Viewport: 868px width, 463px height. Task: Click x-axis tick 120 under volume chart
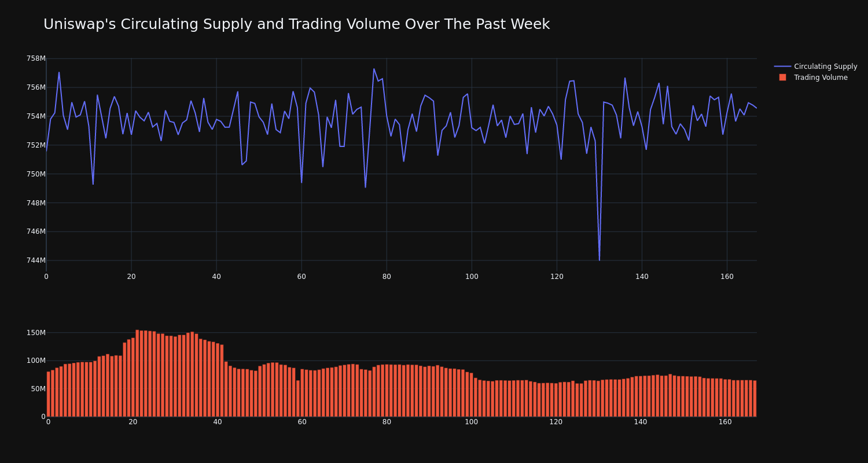(x=556, y=422)
